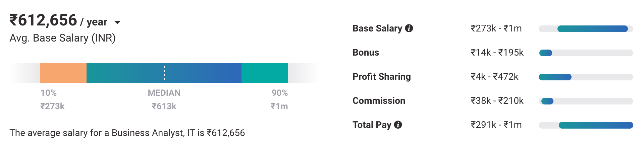Click the Base Salary info icon
Screen dimensions: 644x144
click(409, 28)
